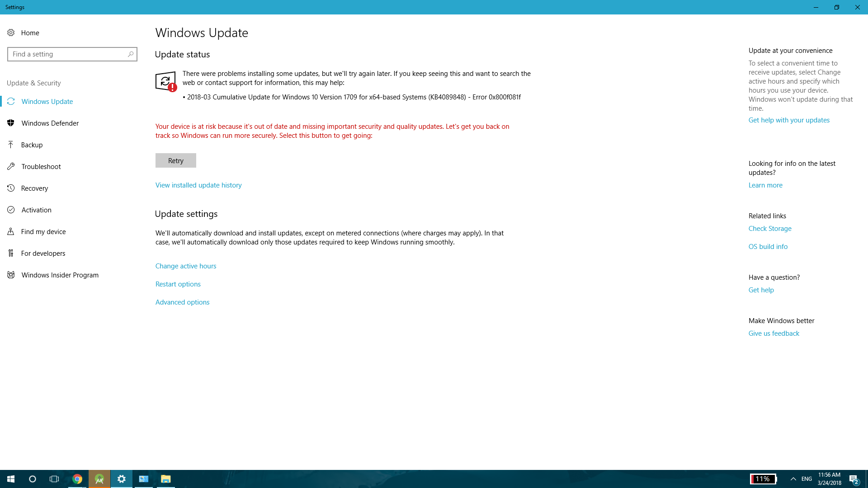Select Windows Update menu item
Viewport: 868px width, 488px height.
[x=47, y=101]
